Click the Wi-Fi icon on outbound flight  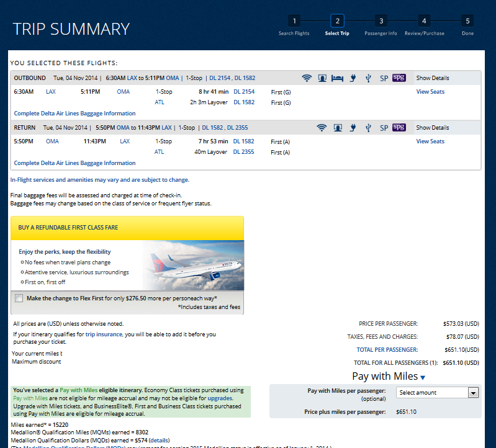(x=306, y=78)
